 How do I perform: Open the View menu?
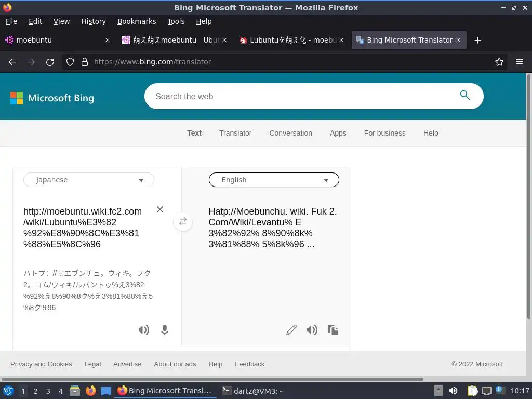pyautogui.click(x=61, y=21)
